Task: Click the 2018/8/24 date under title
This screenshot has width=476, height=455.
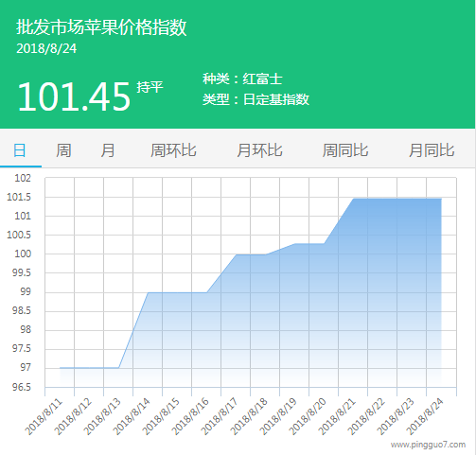Action: 46,48
